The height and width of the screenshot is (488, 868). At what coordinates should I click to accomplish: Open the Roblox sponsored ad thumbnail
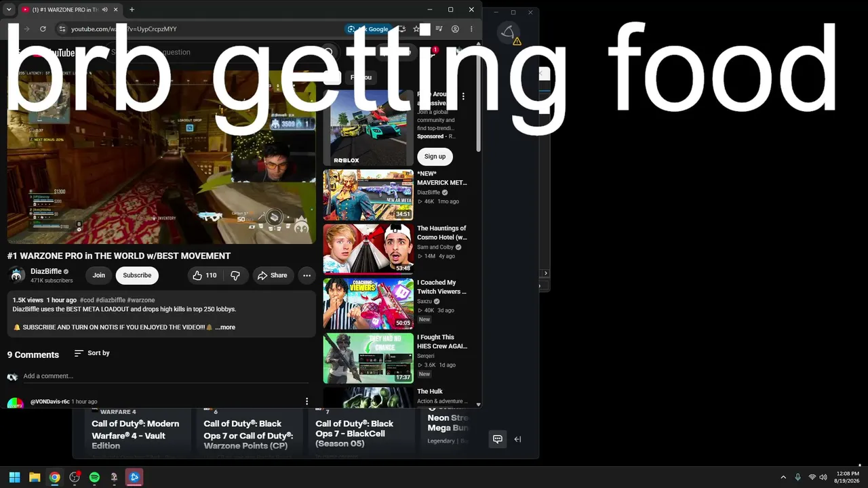(368, 127)
